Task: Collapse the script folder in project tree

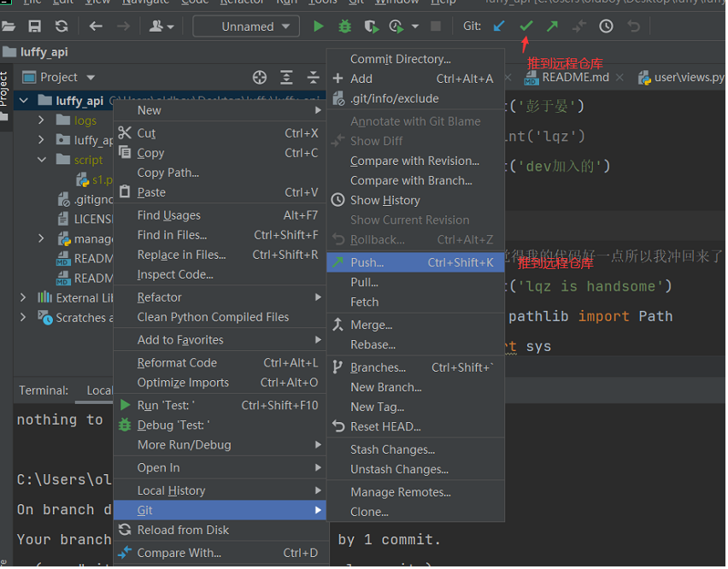Action: tap(41, 160)
